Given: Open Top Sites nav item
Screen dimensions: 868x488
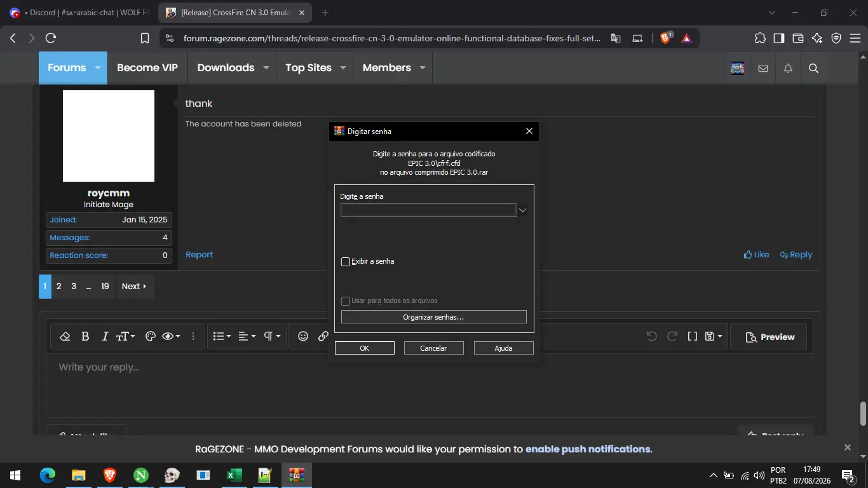Looking at the screenshot, I should [x=308, y=68].
